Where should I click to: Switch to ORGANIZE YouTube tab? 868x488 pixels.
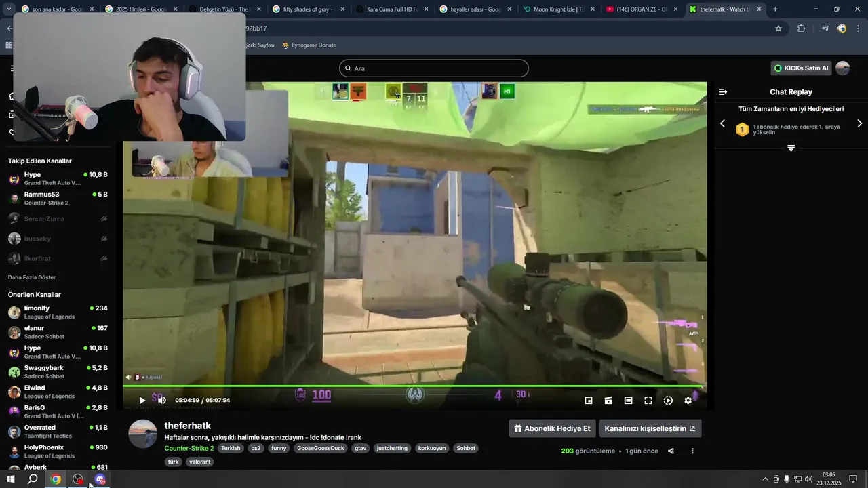(x=643, y=9)
